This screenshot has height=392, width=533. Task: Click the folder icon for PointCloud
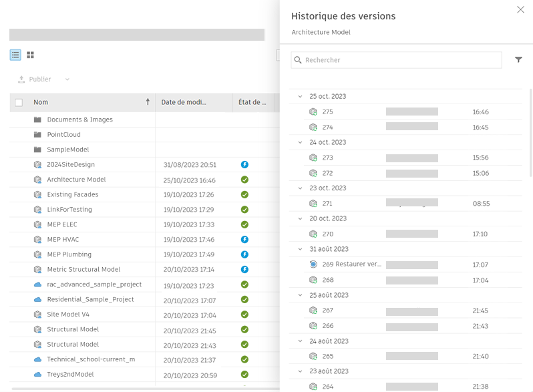[37, 135]
